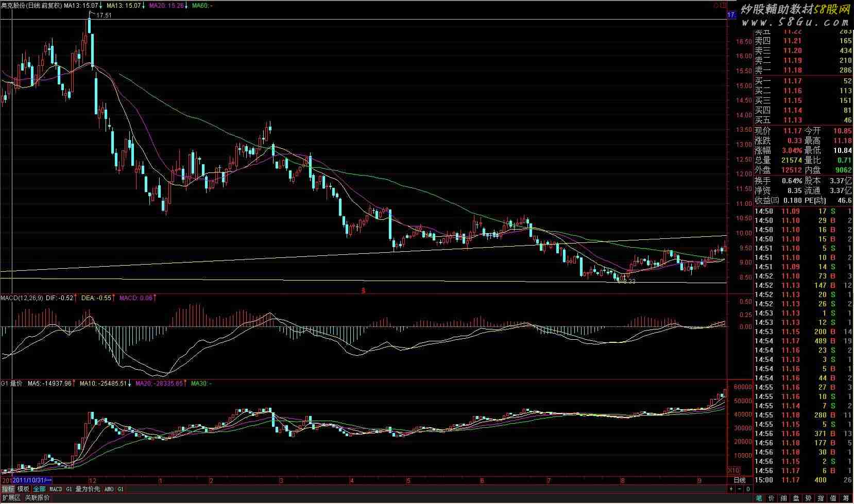This screenshot has width=854, height=504.
Task: Click the 外盘 12512 value
Action: point(791,170)
